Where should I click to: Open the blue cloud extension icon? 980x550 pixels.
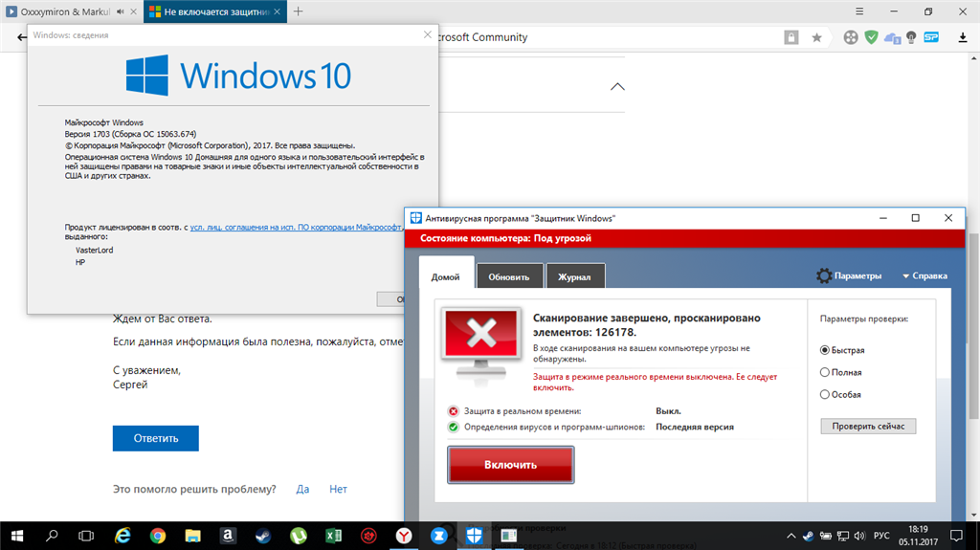pyautogui.click(x=892, y=38)
